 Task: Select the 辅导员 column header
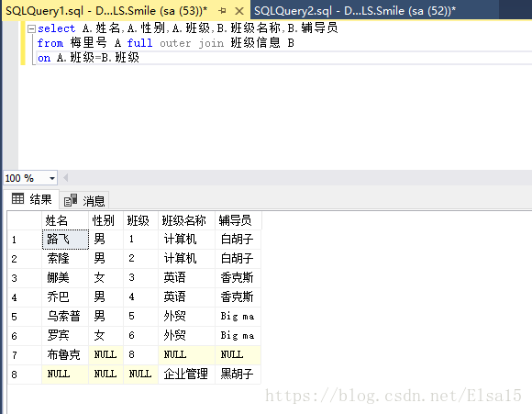(x=238, y=220)
